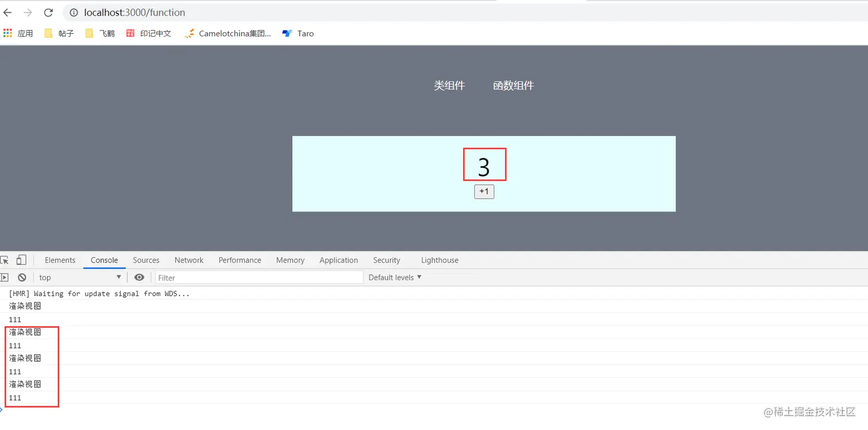
Task: Click the +1 button
Action: 484,192
